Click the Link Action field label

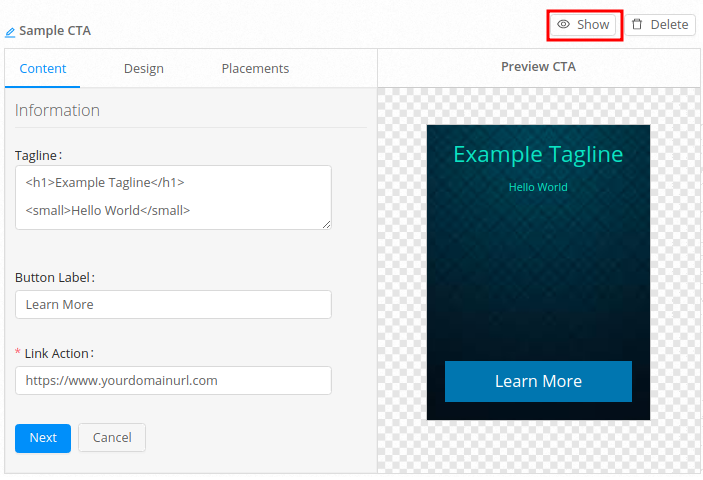pos(59,354)
